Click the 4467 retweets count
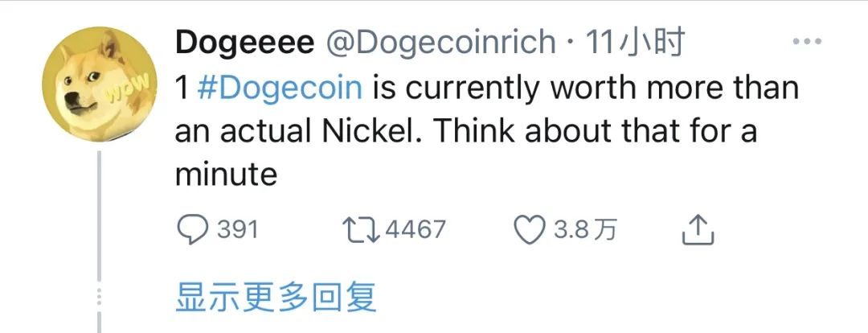 coord(416,230)
